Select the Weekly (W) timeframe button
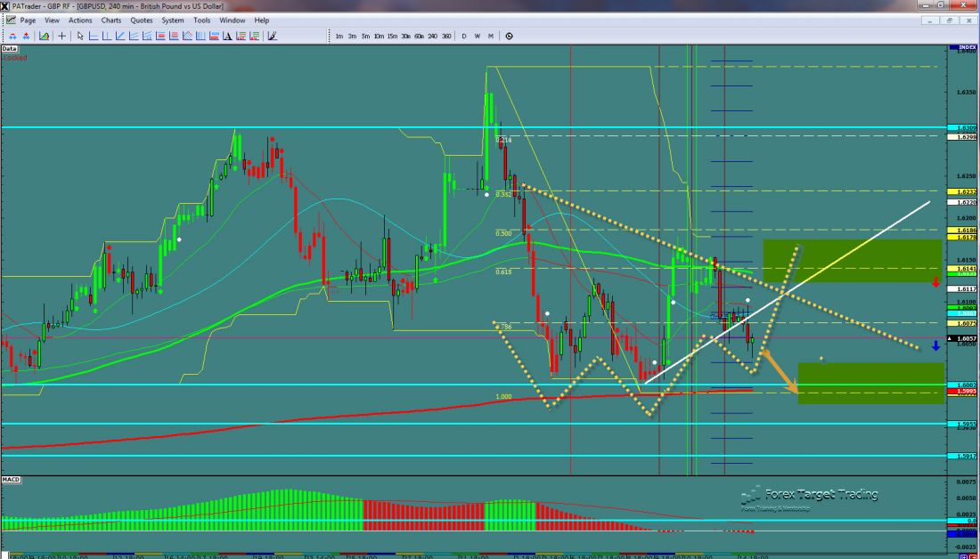980x559 pixels. [x=478, y=36]
